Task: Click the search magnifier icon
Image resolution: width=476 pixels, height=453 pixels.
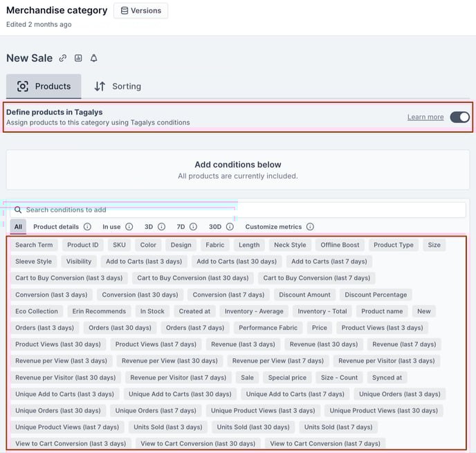Action: 18,210
